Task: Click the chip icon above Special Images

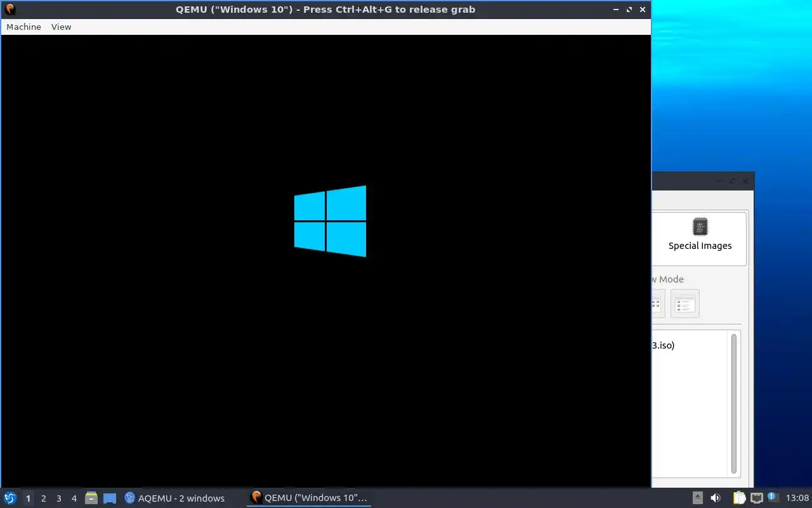Action: (x=700, y=227)
